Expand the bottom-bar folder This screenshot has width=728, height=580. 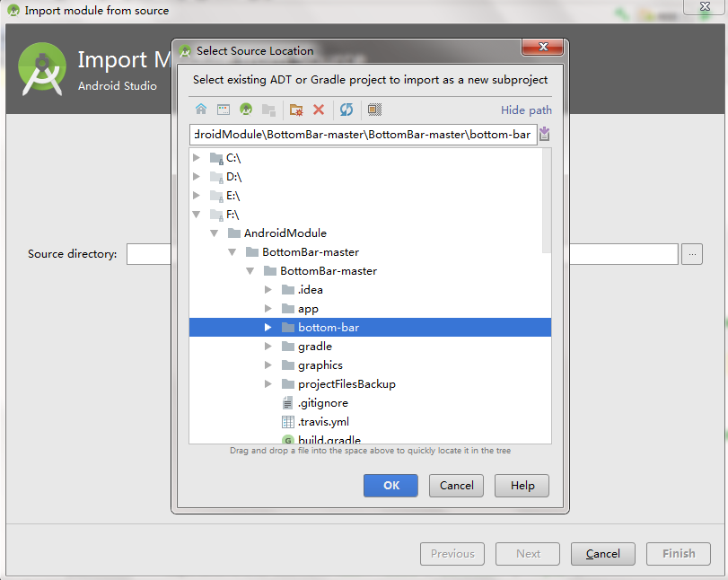click(268, 328)
